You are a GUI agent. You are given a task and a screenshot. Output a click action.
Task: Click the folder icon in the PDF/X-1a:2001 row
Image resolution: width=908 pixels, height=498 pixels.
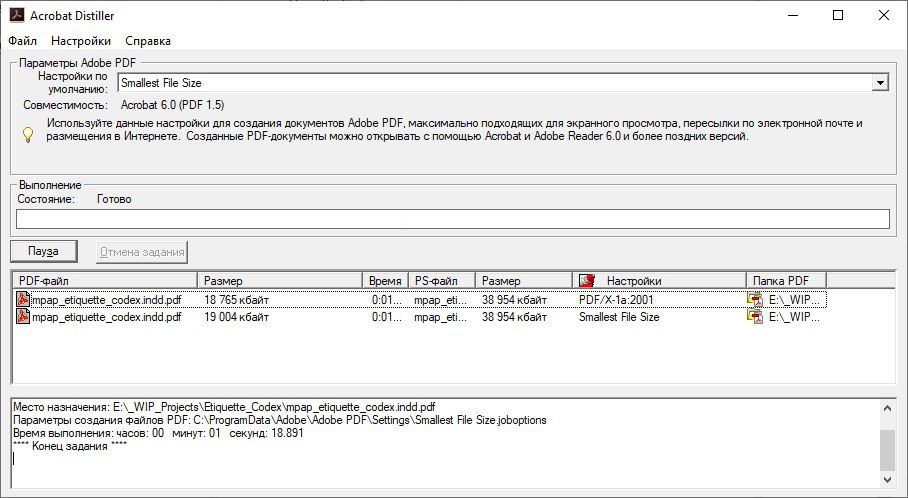(x=755, y=299)
